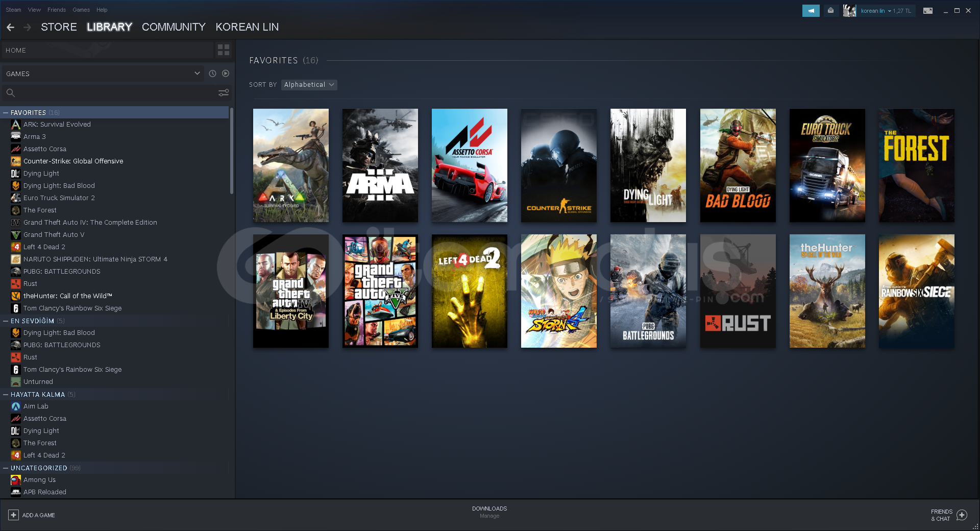Open the Steam menu
This screenshot has height=531, width=980.
tap(13, 10)
